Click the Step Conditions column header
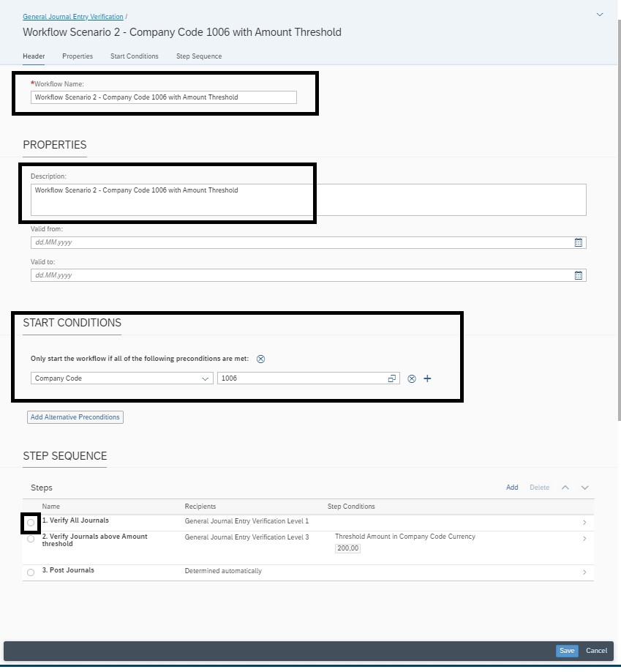Image resolution: width=621 pixels, height=672 pixels. pyautogui.click(x=351, y=507)
